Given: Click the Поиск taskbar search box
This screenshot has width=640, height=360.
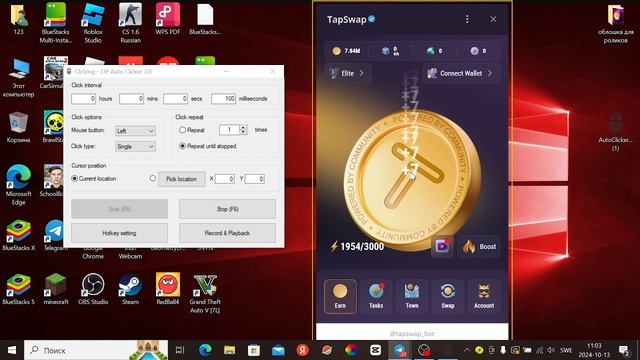Looking at the screenshot, I should 96,350.
